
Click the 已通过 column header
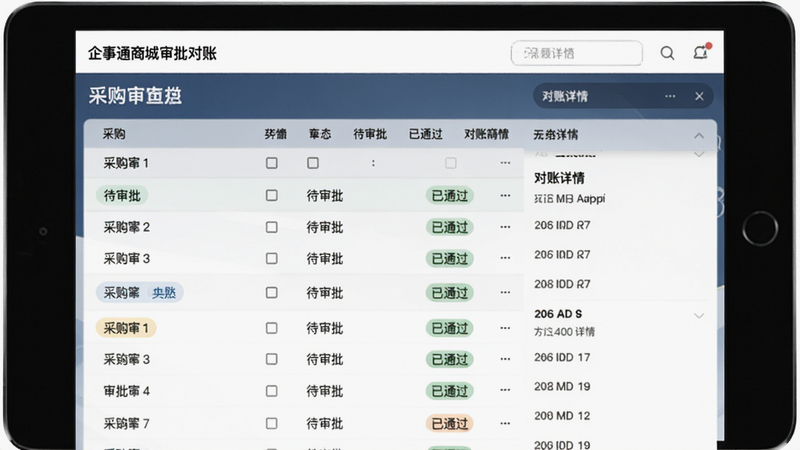coord(425,134)
